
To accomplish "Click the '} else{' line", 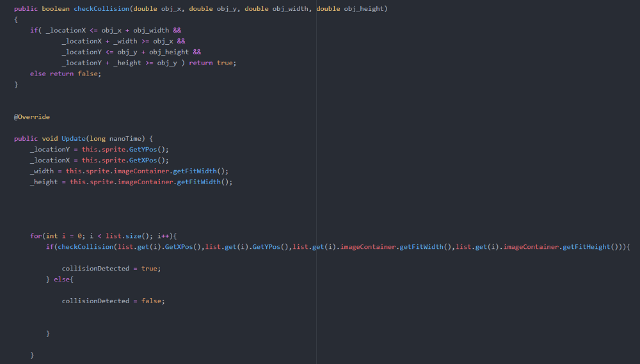I will [60, 279].
